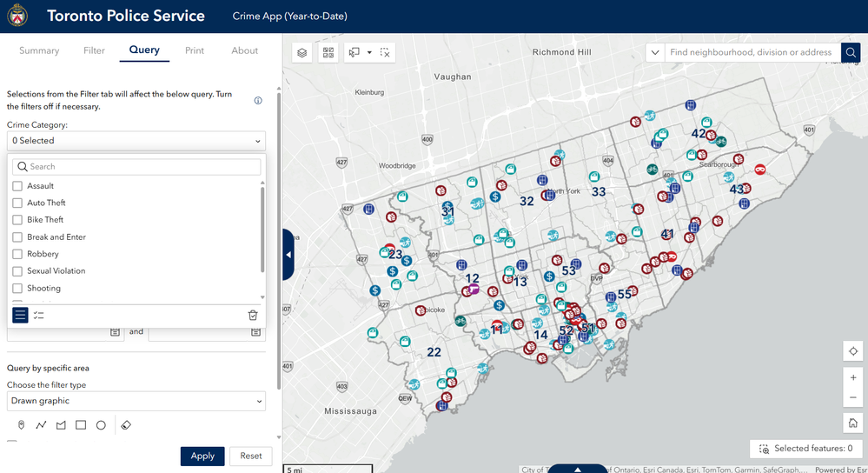The height and width of the screenshot is (473, 868).
Task: Clear selections with trash icon
Action: [x=253, y=315]
